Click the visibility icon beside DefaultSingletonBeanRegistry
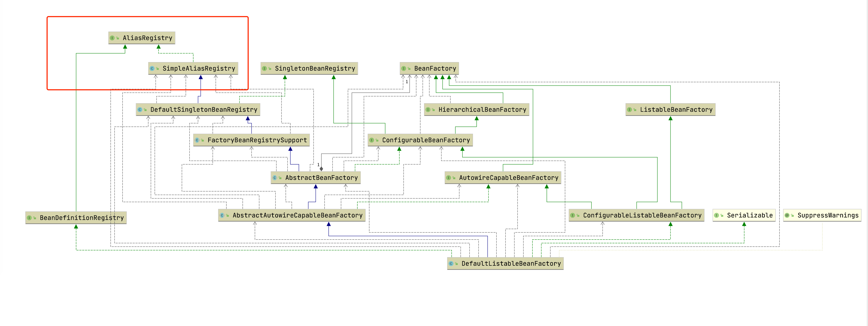 [145, 110]
